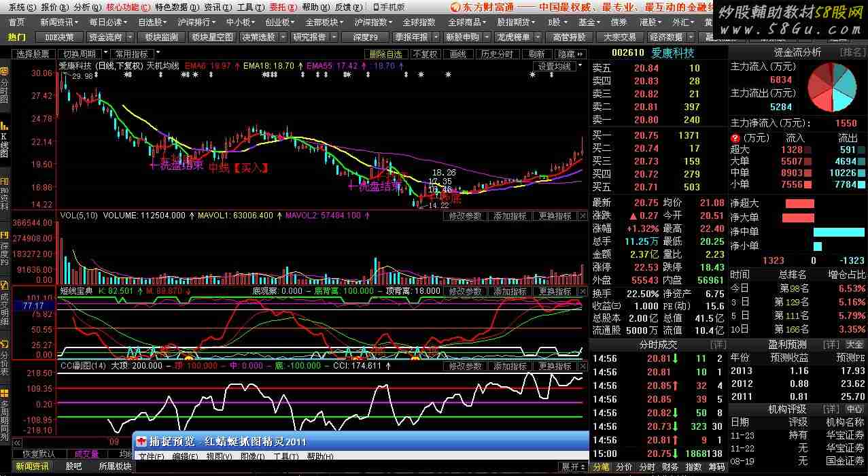Close the CCI副图 indicator panel with X
Screen dimensions: 868x476
point(583,366)
